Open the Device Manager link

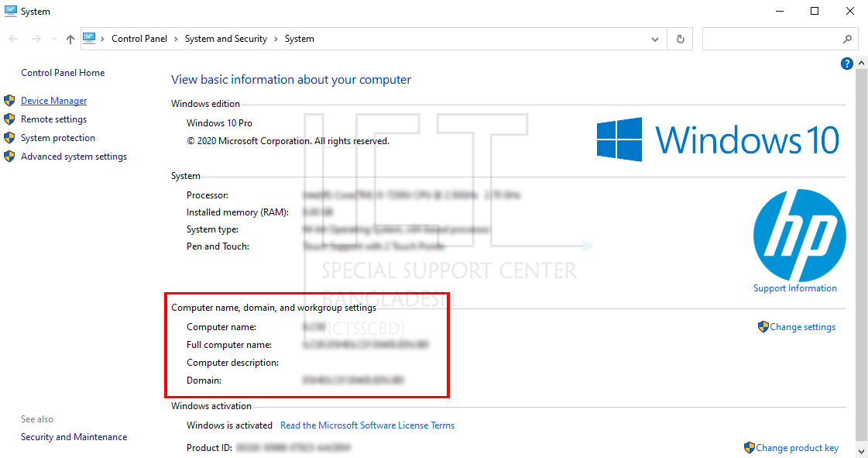(53, 100)
